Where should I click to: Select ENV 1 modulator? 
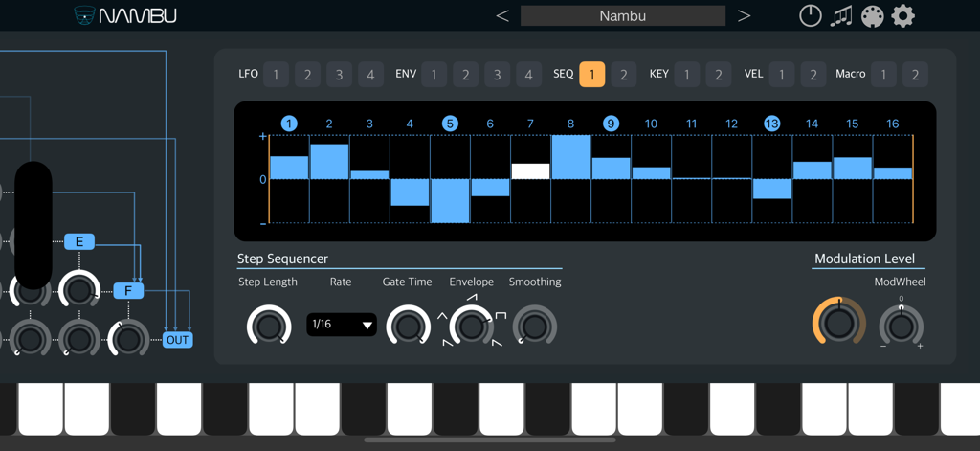point(434,75)
